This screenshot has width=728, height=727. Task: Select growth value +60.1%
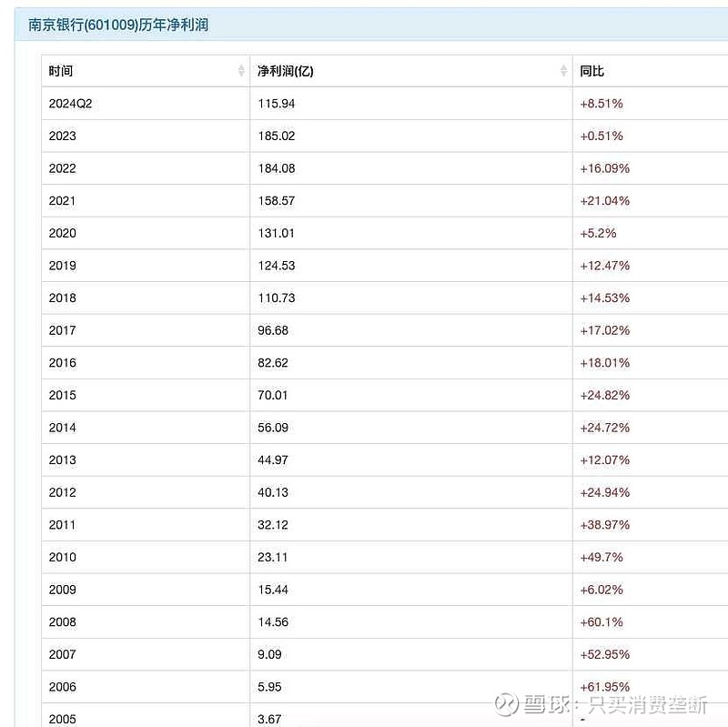click(x=602, y=622)
